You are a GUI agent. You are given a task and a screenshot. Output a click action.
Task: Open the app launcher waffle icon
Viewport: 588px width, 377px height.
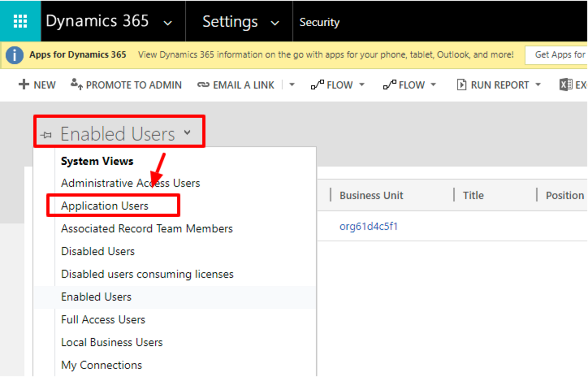point(20,21)
